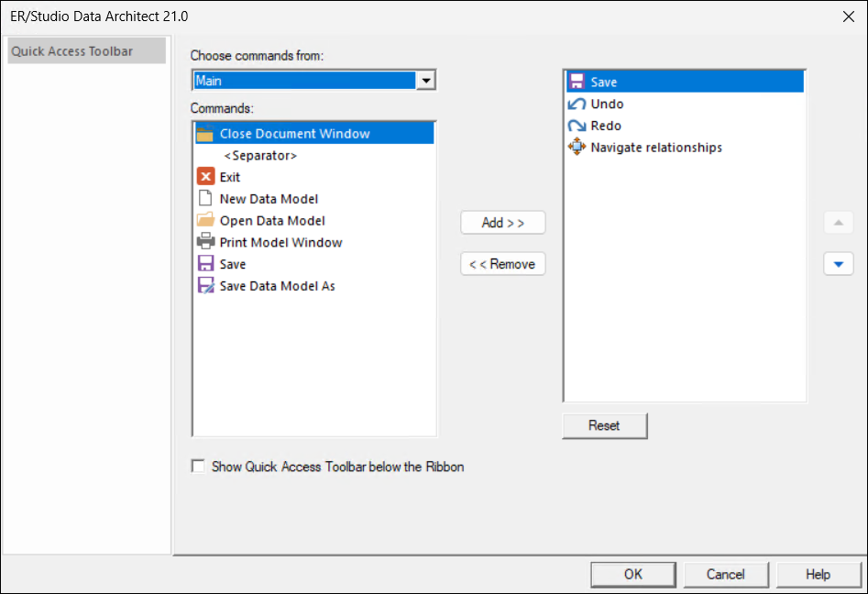This screenshot has height=594, width=868.
Task: Click the Close Document Window folder icon
Action: 205,134
